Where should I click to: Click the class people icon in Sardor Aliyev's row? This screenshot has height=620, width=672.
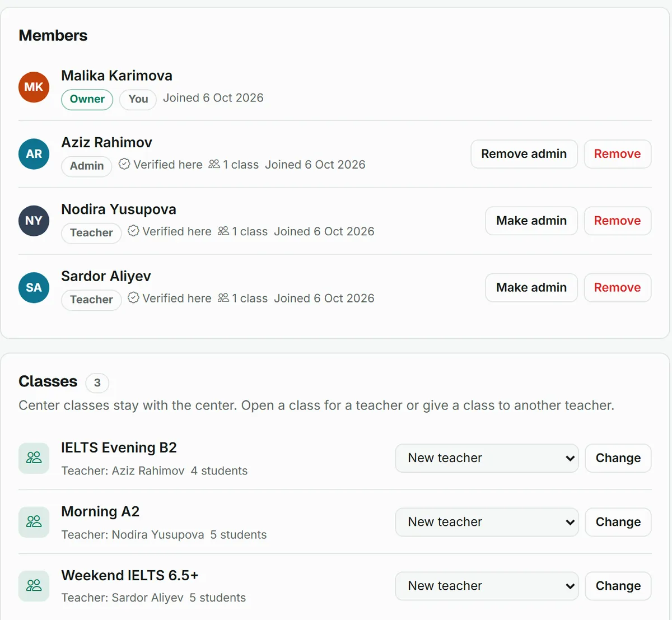[223, 297]
